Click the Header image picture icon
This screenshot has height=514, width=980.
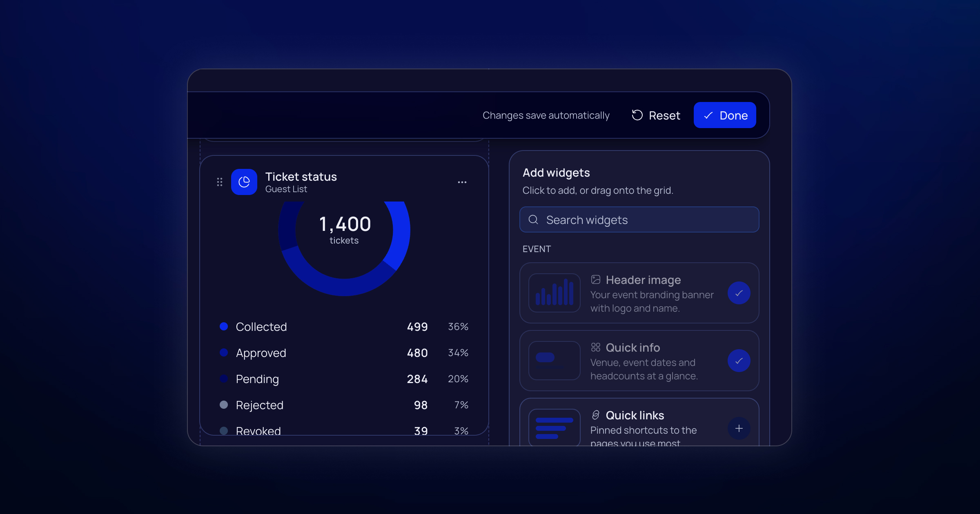tap(596, 279)
